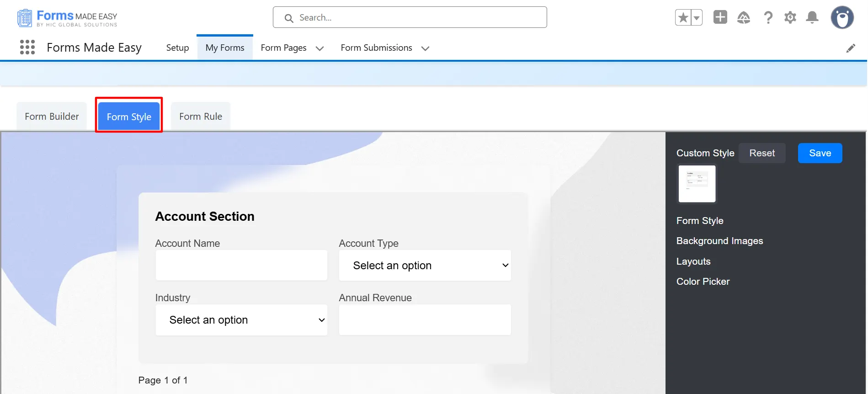Click the Salesforce Trailhead guidance icon

tap(744, 18)
